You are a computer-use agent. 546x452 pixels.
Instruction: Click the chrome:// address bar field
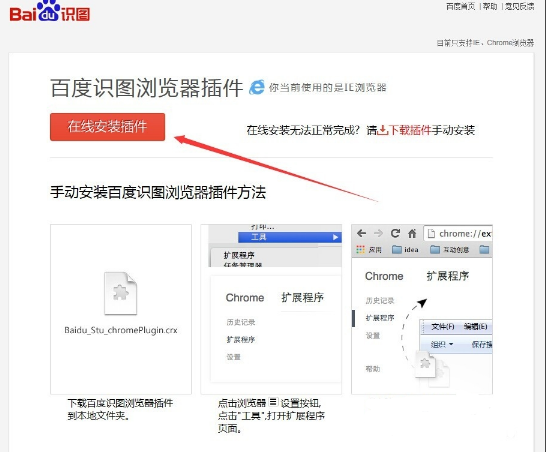(x=458, y=233)
